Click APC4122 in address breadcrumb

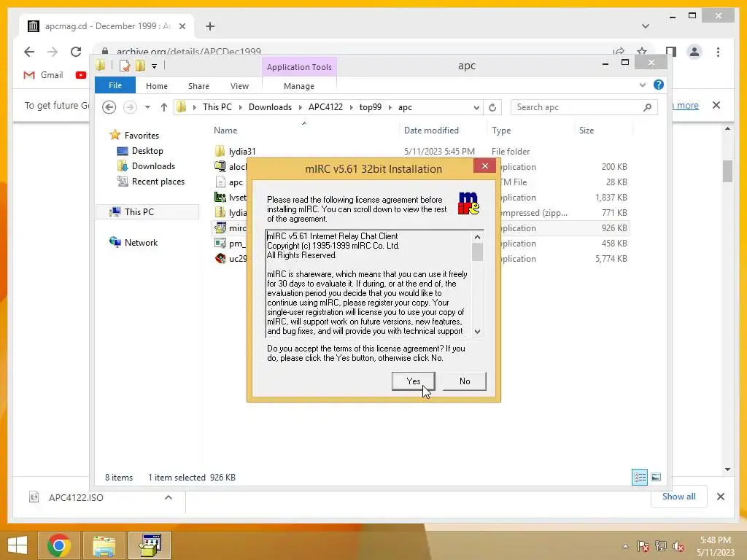point(325,107)
